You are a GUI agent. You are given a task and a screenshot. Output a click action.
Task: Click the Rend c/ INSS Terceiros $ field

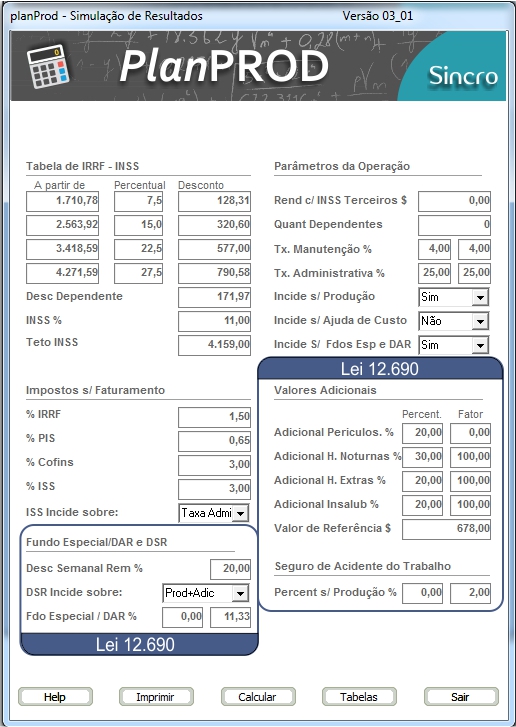(x=454, y=201)
